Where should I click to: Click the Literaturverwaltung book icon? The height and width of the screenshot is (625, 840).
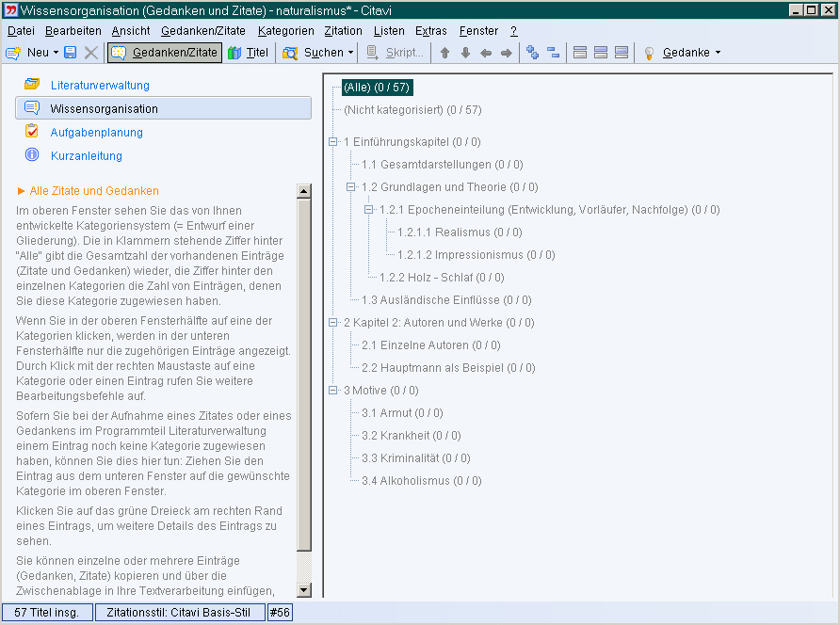(x=32, y=85)
